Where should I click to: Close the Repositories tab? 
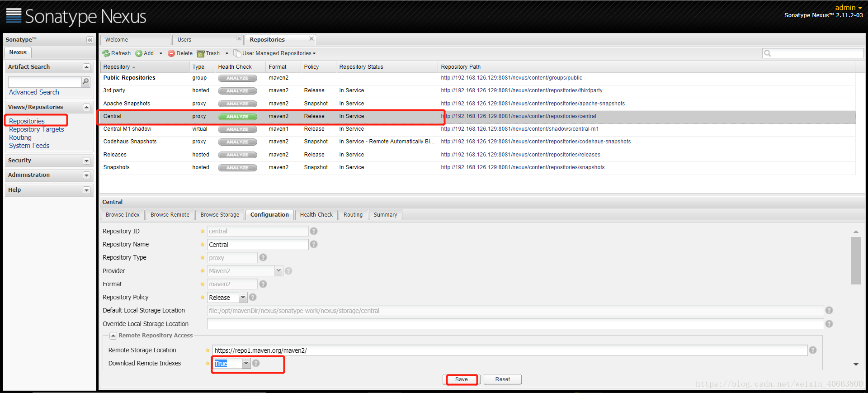click(311, 39)
